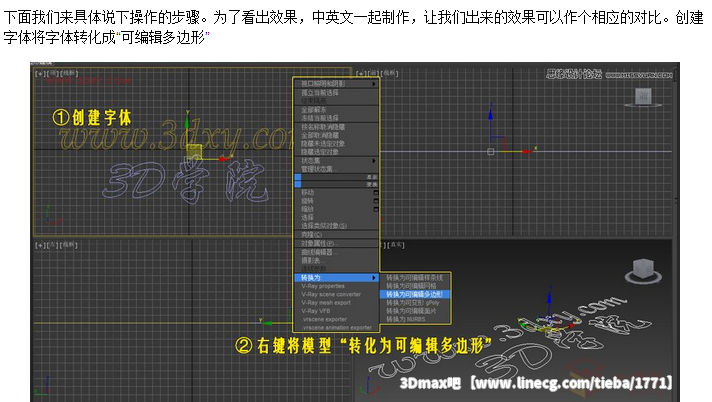
Task: Open Move settings box beside 移动
Action: 376,193
